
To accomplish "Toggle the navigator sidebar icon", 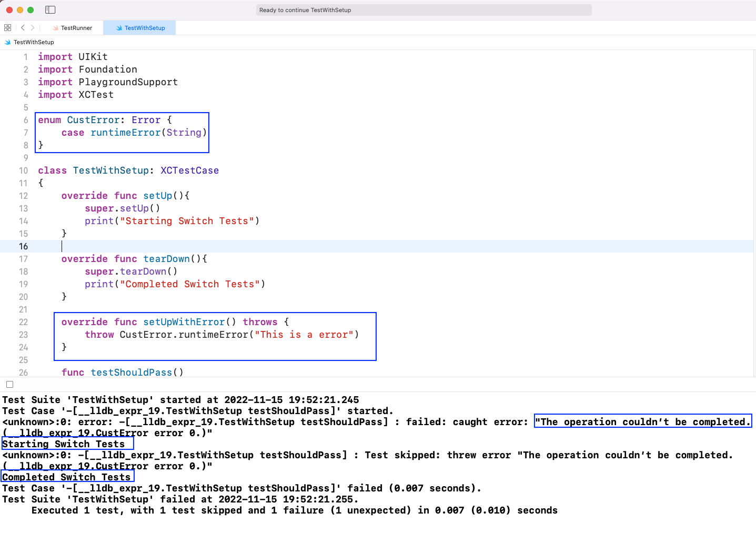I will tap(51, 10).
